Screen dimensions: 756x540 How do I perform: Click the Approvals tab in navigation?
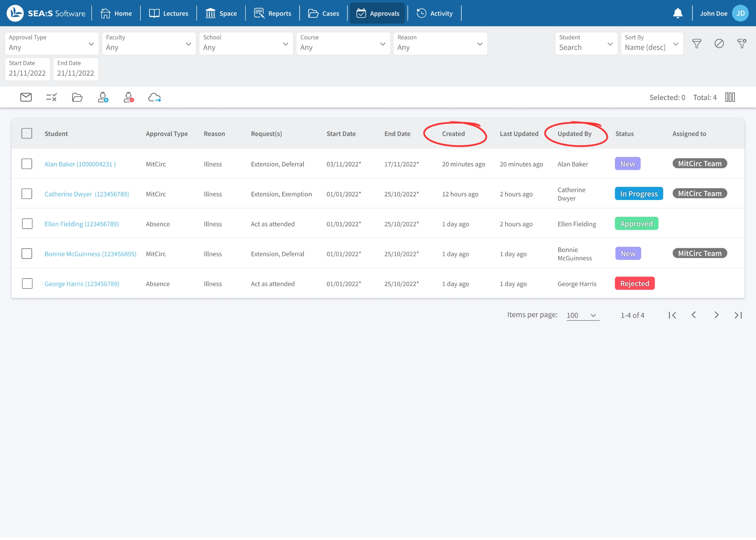click(x=384, y=13)
